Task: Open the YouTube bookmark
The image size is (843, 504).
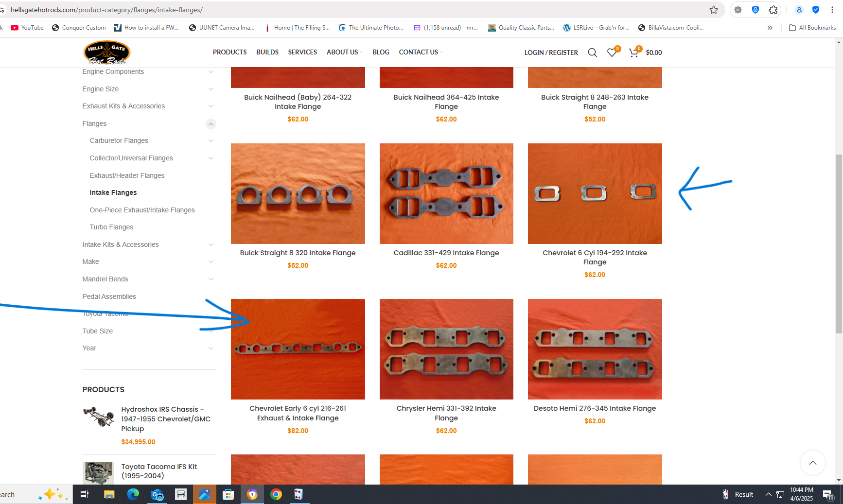Action: (28, 28)
